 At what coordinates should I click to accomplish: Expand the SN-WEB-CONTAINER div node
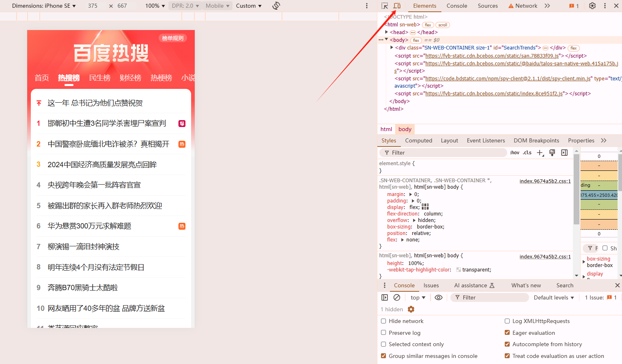(392, 47)
